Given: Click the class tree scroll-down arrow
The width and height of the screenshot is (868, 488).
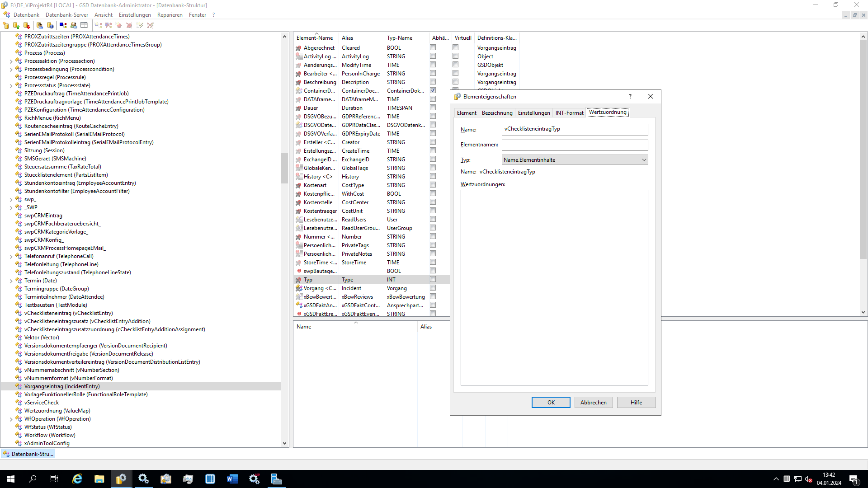Looking at the screenshot, I should coord(284,443).
